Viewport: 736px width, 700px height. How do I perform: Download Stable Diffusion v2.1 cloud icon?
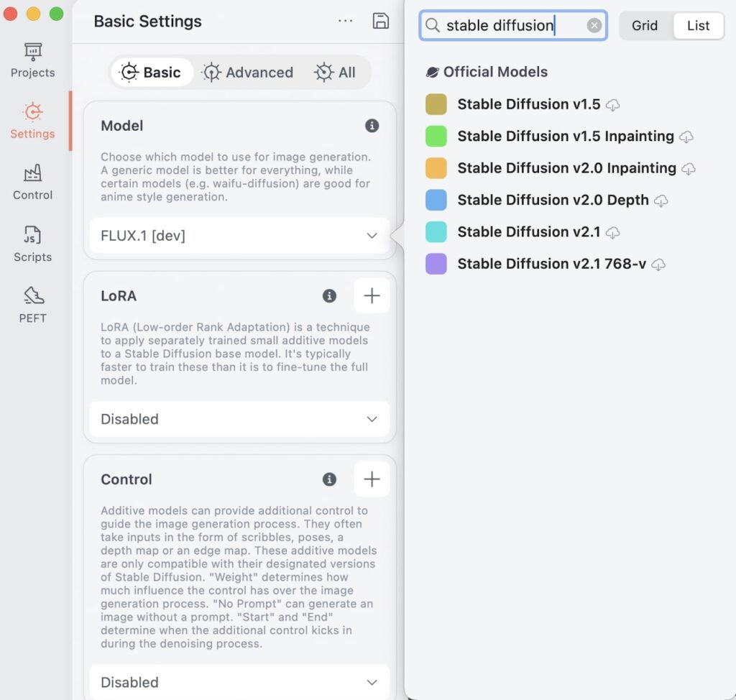click(x=612, y=232)
